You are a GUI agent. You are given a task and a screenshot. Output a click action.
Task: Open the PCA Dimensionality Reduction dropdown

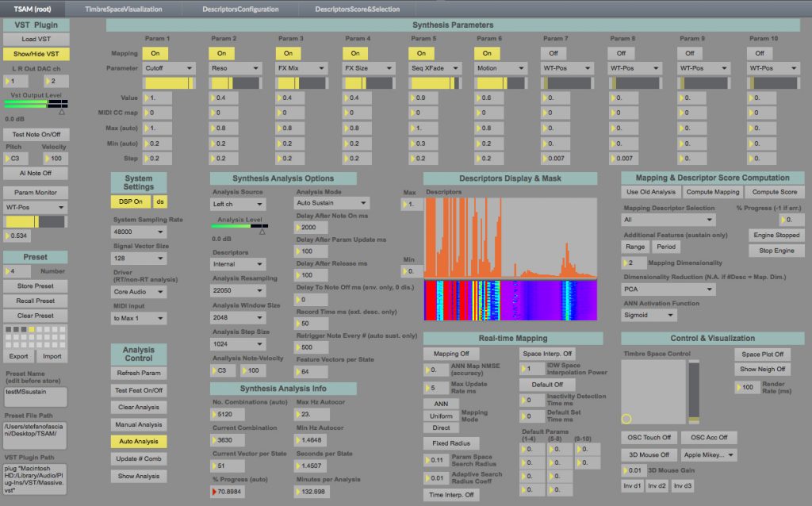point(668,290)
